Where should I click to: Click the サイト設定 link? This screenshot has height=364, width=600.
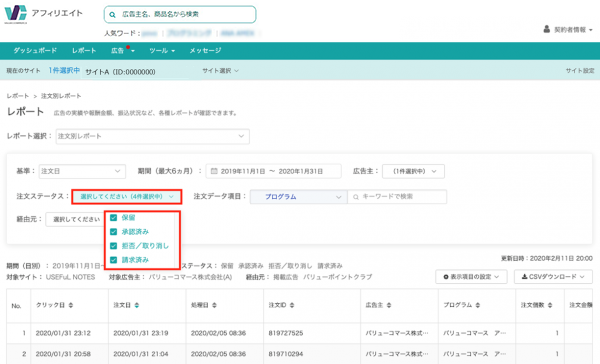pyautogui.click(x=580, y=71)
